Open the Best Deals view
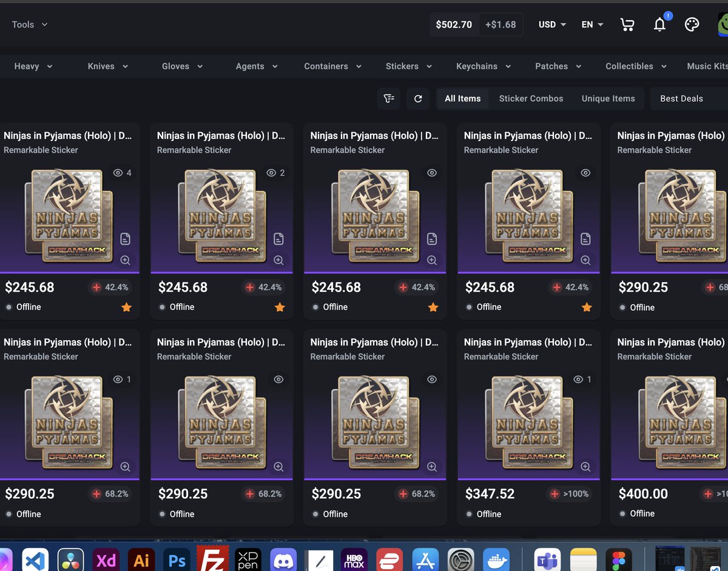 tap(681, 98)
